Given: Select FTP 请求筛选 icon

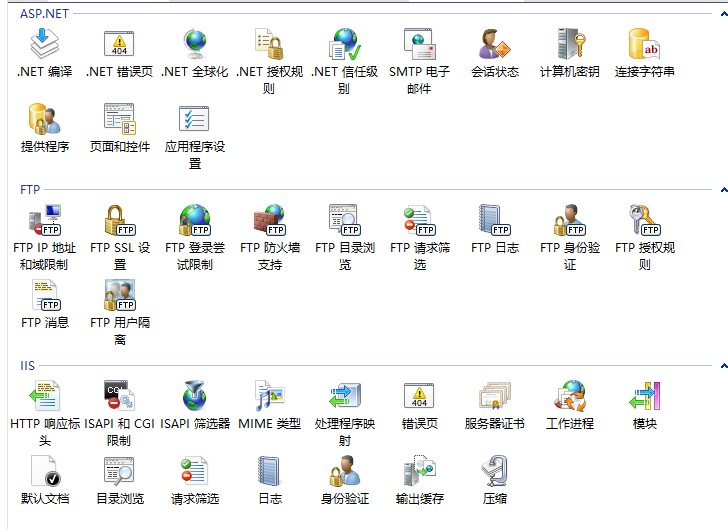Looking at the screenshot, I should (x=420, y=219).
